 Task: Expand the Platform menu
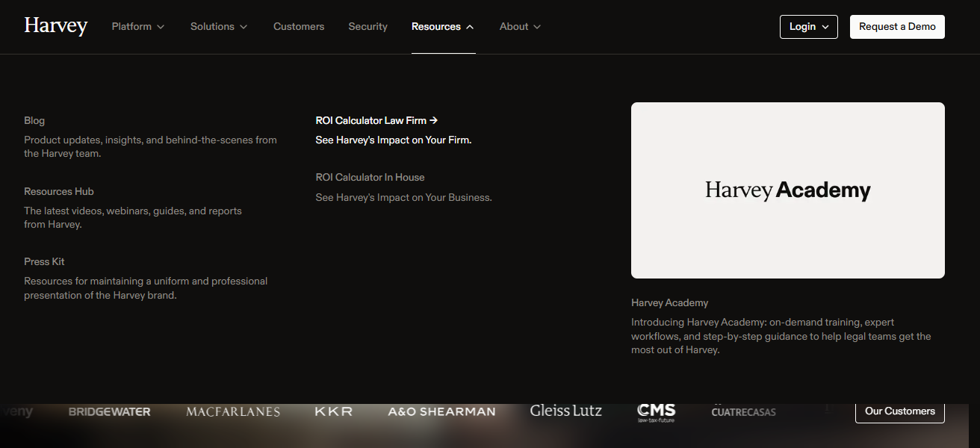[138, 26]
